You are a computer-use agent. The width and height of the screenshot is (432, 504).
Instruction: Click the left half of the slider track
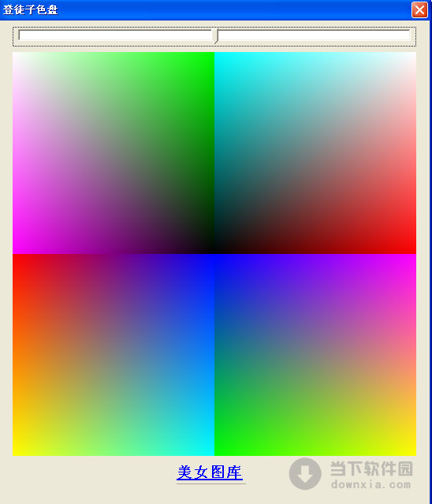(x=116, y=35)
